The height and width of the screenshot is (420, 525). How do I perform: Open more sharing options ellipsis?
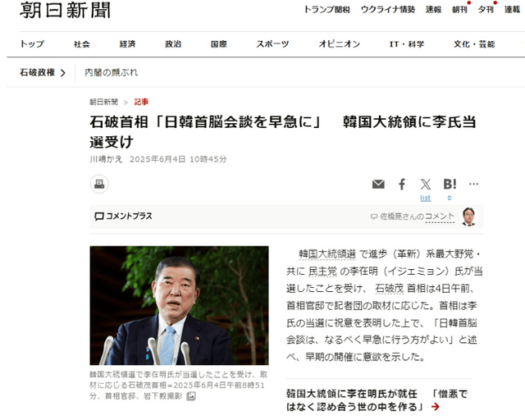click(473, 184)
